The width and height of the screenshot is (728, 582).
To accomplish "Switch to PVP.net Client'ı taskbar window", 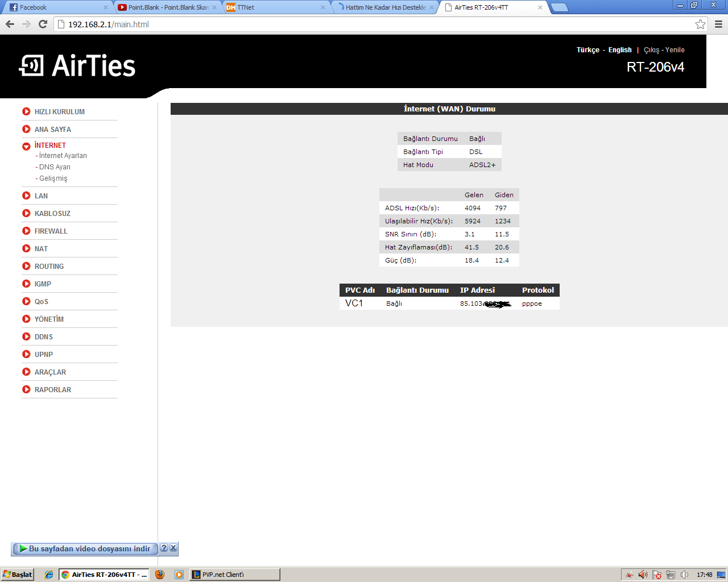I will (235, 575).
